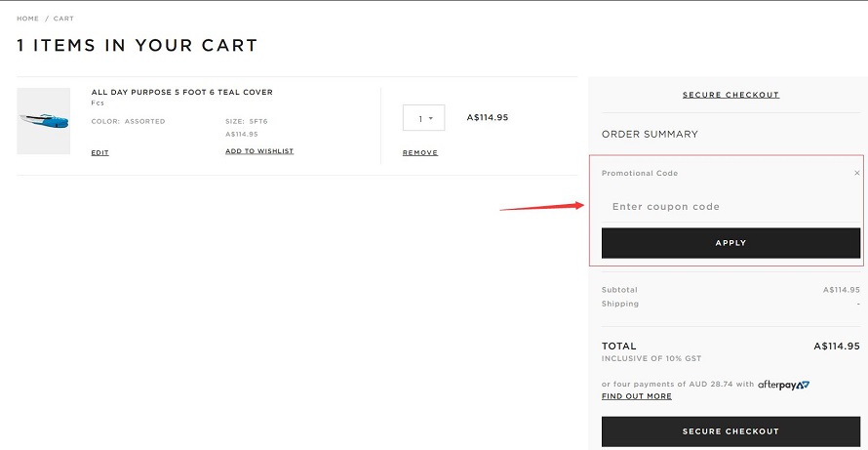868x450 pixels.
Task: Open the EDIT link for the cart item
Action: click(100, 152)
